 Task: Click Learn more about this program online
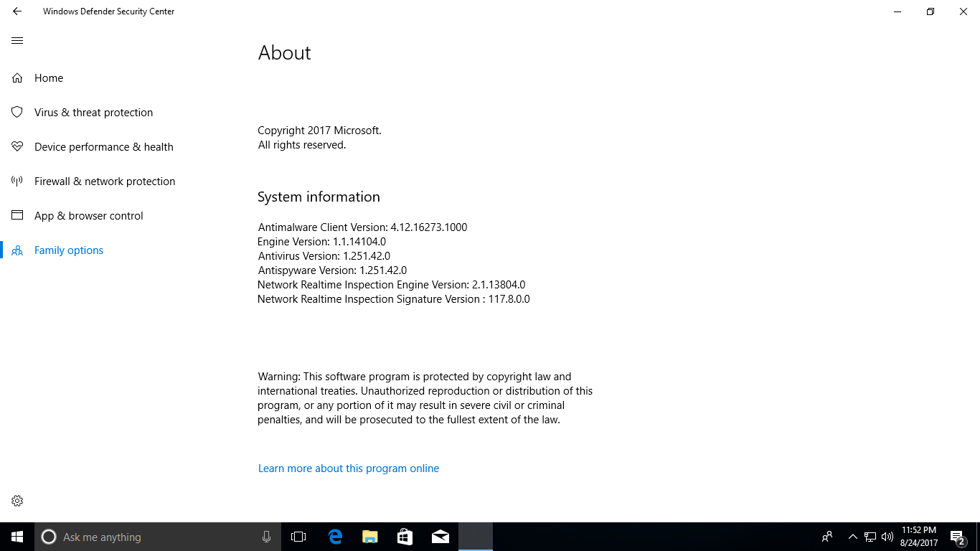349,468
